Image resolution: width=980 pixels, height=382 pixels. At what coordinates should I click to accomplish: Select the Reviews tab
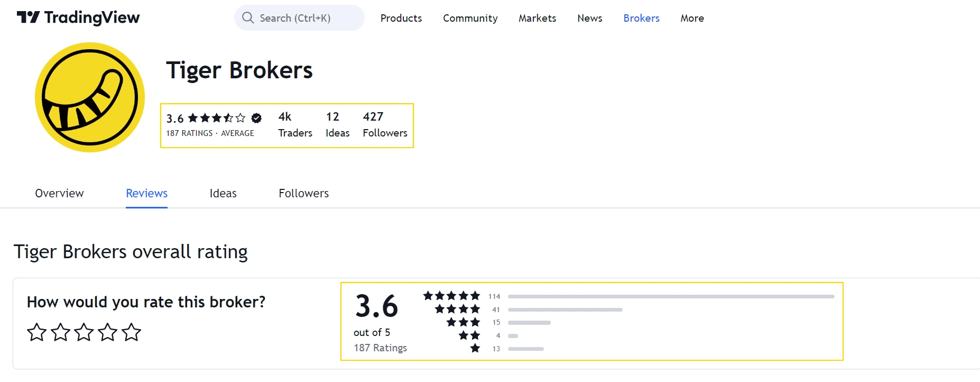(x=146, y=193)
